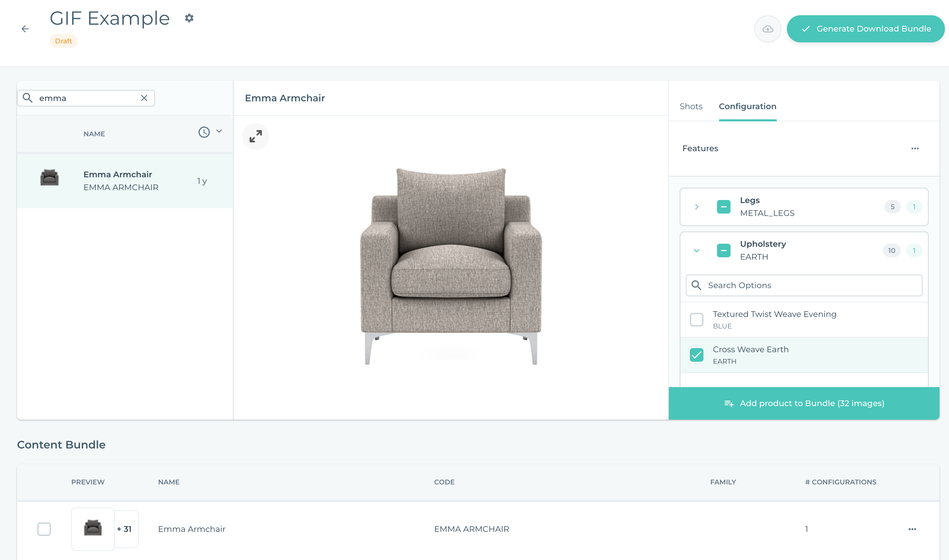Expand the Legs feature section
The height and width of the screenshot is (560, 949).
(697, 207)
